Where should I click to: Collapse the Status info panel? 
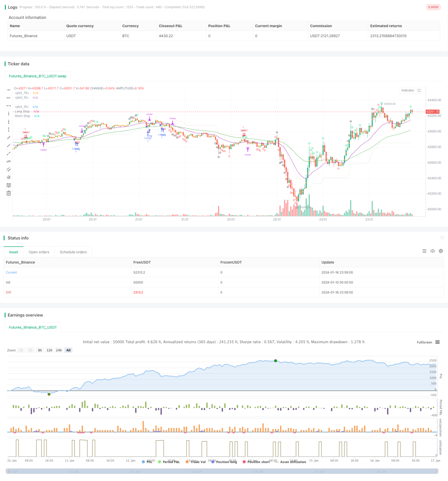(442, 238)
